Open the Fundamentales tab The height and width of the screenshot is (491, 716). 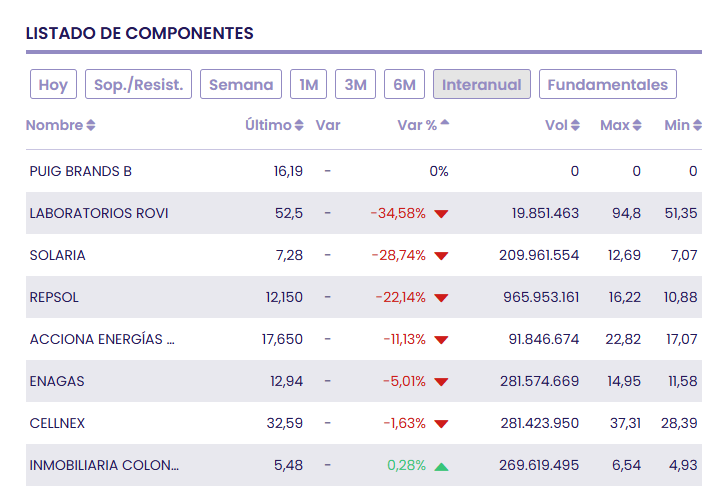(x=607, y=85)
